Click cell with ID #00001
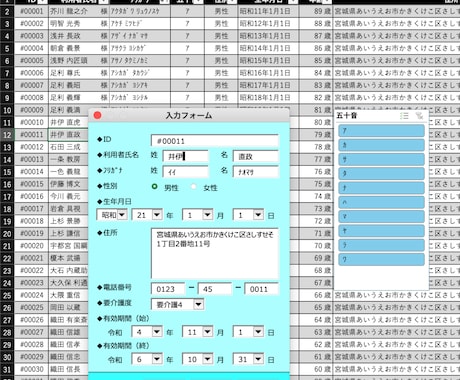460x380 pixels. click(x=32, y=11)
